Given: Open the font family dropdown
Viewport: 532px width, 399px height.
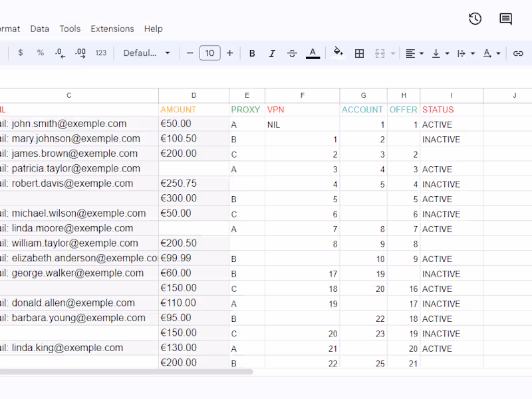Looking at the screenshot, I should pyautogui.click(x=147, y=53).
